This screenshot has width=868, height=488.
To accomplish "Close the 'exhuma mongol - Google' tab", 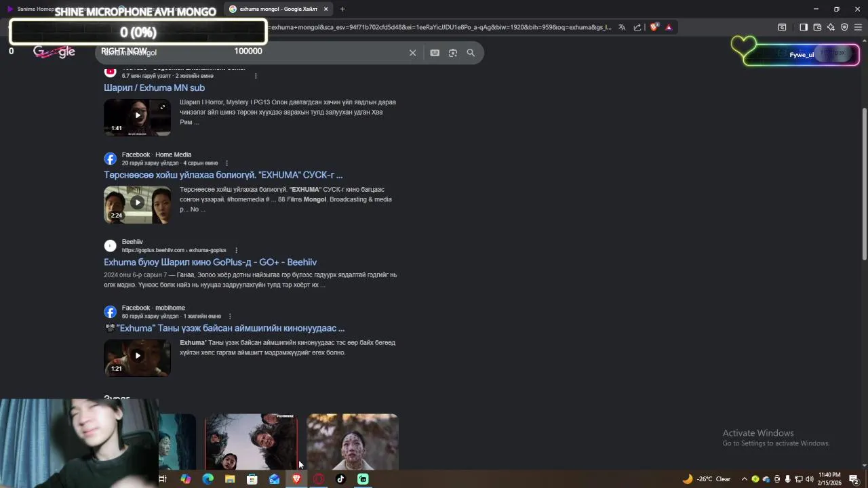I will tap(325, 9).
